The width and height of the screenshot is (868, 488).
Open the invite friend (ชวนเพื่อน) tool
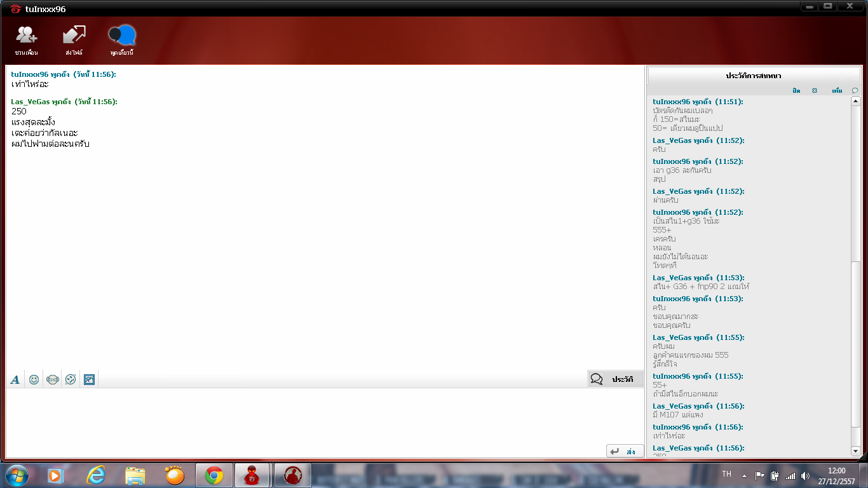(x=27, y=40)
